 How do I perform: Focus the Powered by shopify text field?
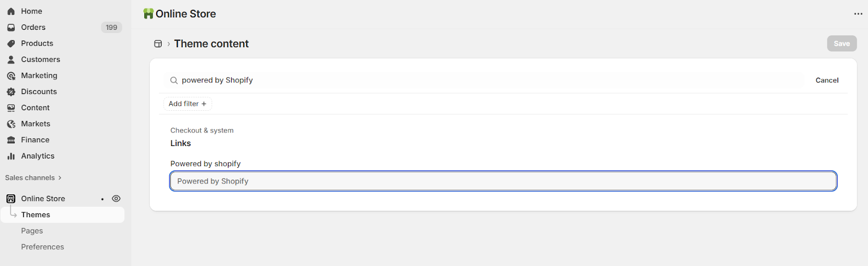pos(503,181)
